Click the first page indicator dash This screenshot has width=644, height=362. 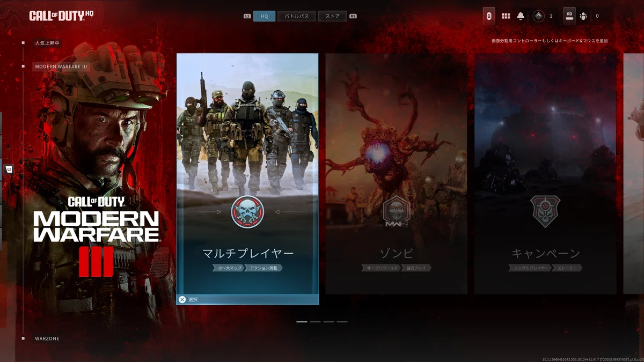(x=302, y=322)
